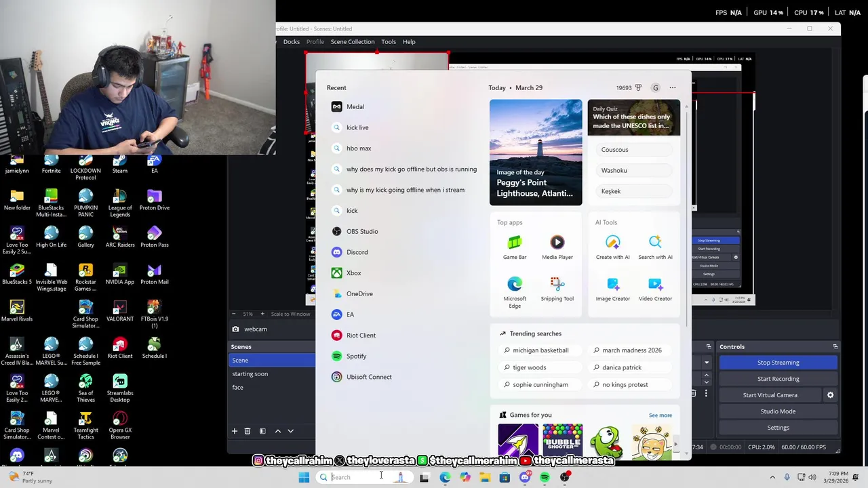Click Create with AI tool
The width and height of the screenshot is (868, 488).
click(x=613, y=247)
